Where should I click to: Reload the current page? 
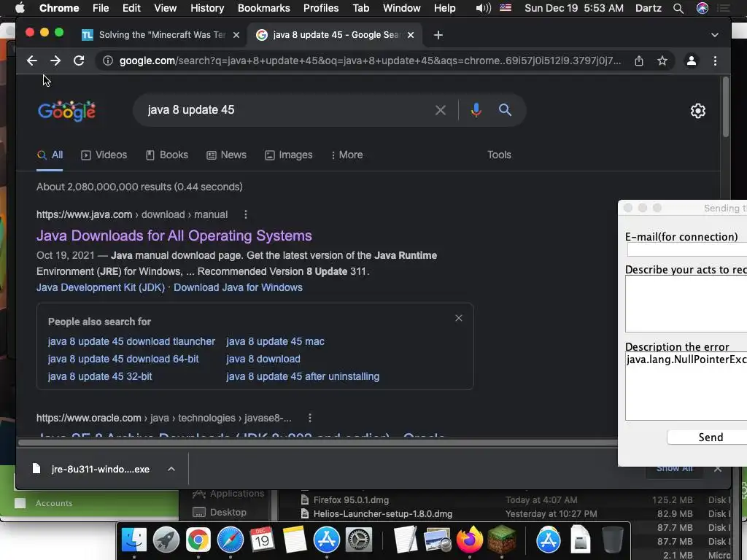tap(79, 61)
